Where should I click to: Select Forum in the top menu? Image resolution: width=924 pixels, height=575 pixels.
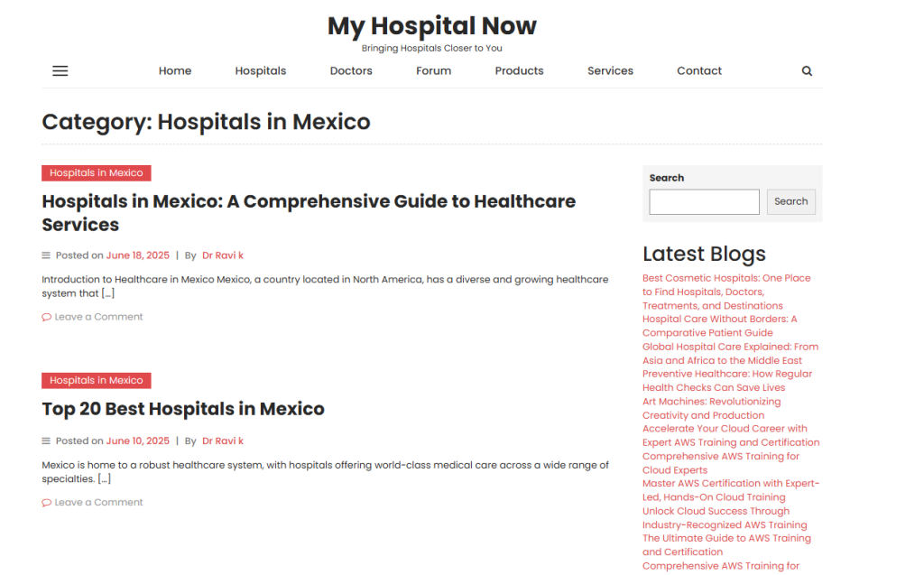point(433,71)
